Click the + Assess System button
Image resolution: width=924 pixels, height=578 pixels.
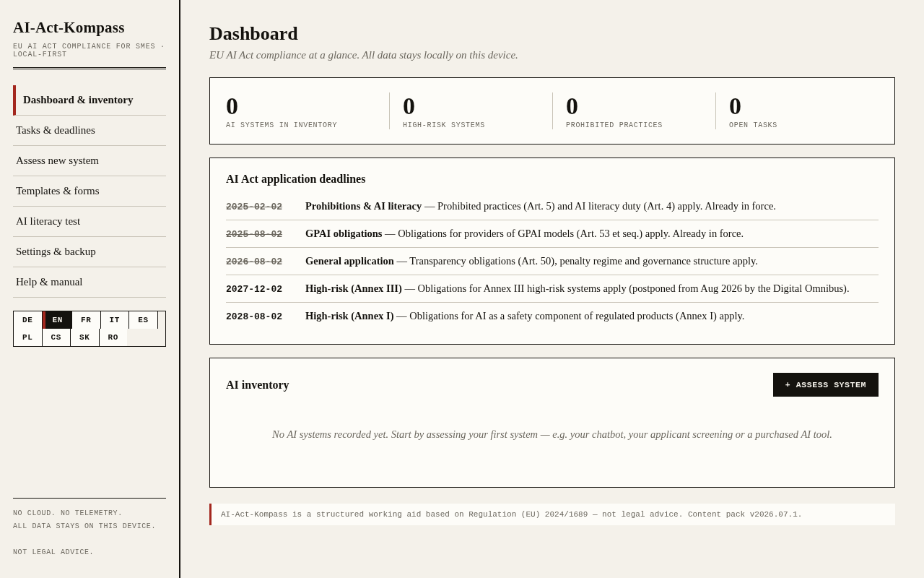(x=826, y=384)
